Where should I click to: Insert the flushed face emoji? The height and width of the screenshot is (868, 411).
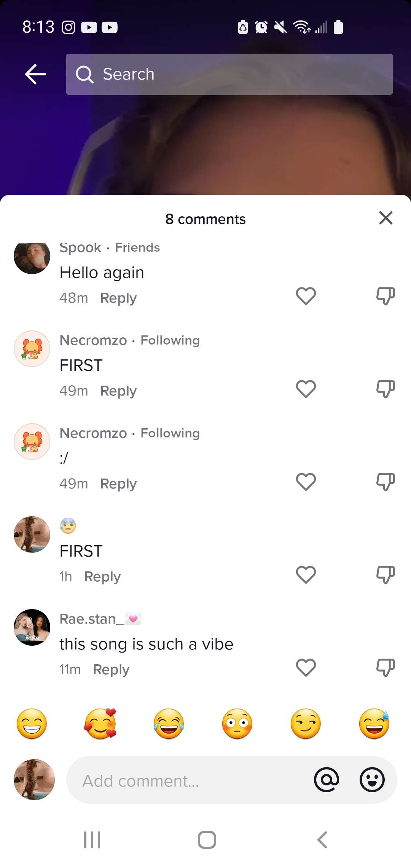point(237,724)
